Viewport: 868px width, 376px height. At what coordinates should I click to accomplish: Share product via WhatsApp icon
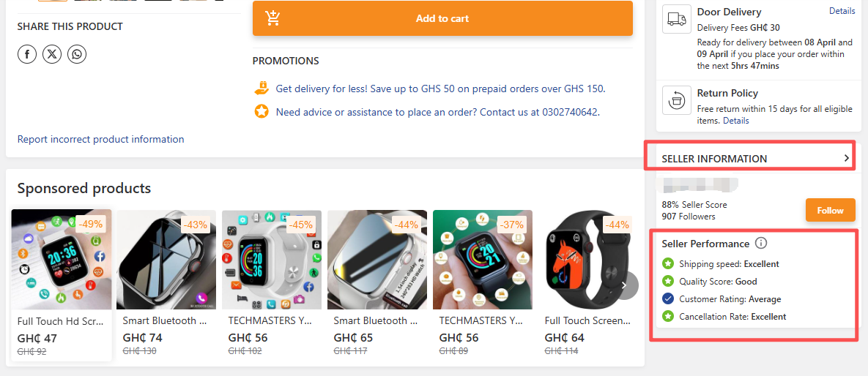(x=77, y=54)
